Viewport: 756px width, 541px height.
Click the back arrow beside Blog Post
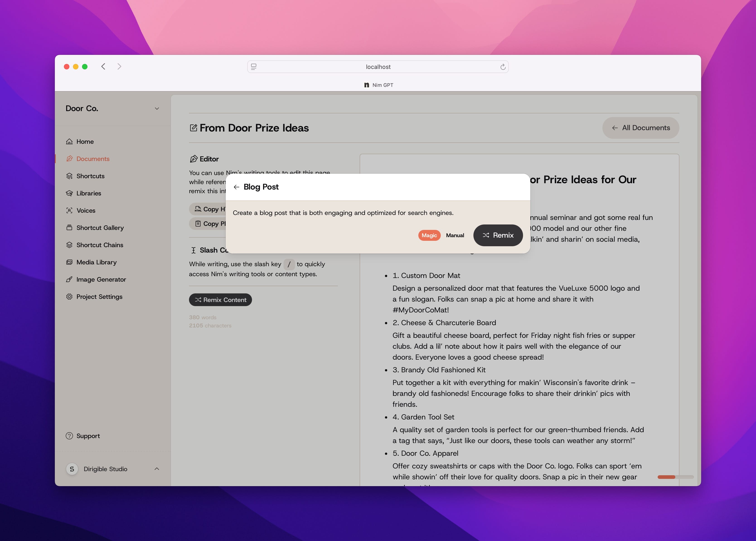click(236, 187)
